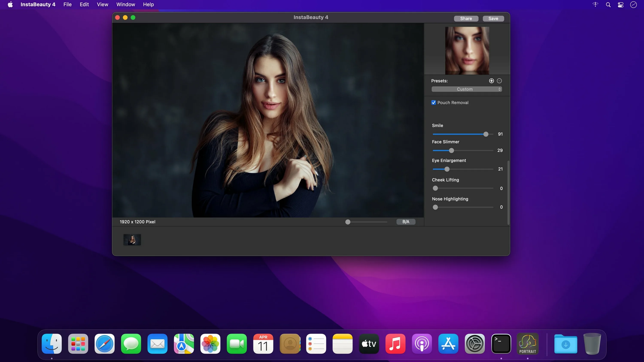Image resolution: width=644 pixels, height=362 pixels.
Task: Click the Smile slider handle
Action: (x=486, y=134)
